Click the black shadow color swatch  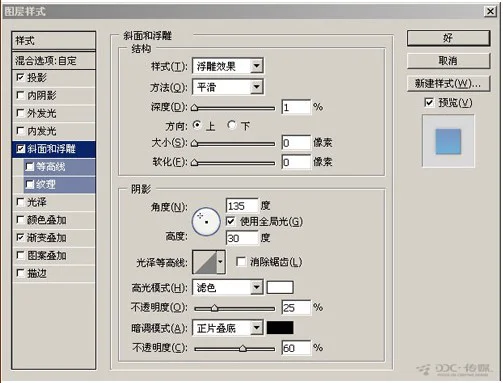pos(280,328)
